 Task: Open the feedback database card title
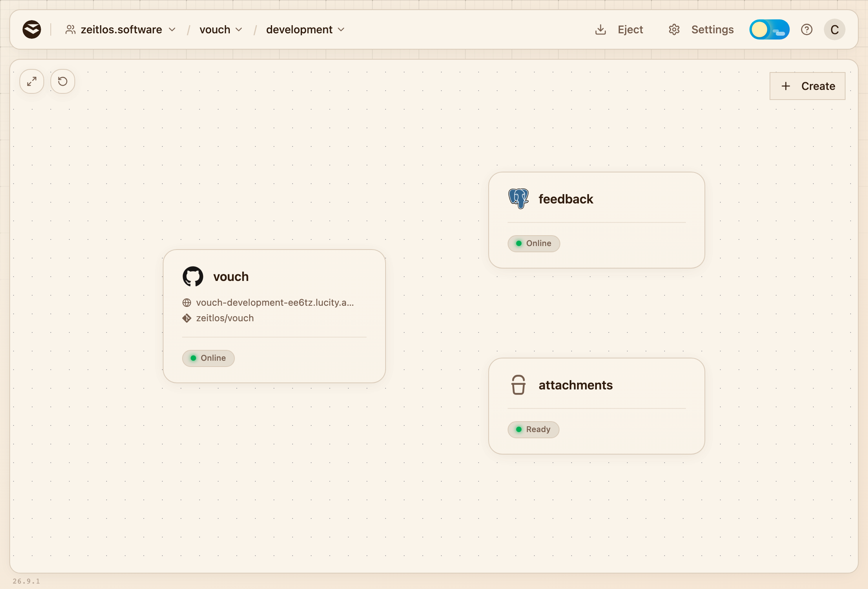click(566, 199)
